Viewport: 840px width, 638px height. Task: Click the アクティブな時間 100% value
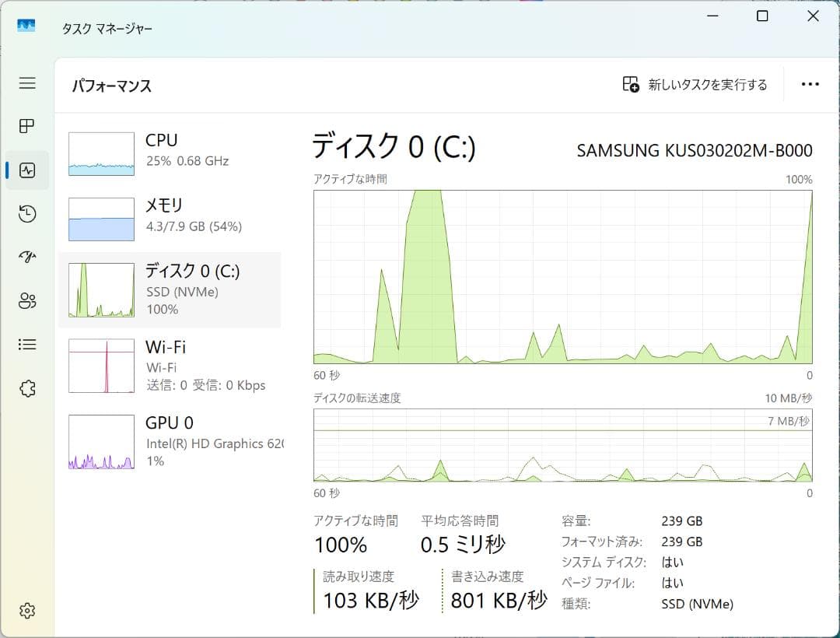pyautogui.click(x=340, y=545)
